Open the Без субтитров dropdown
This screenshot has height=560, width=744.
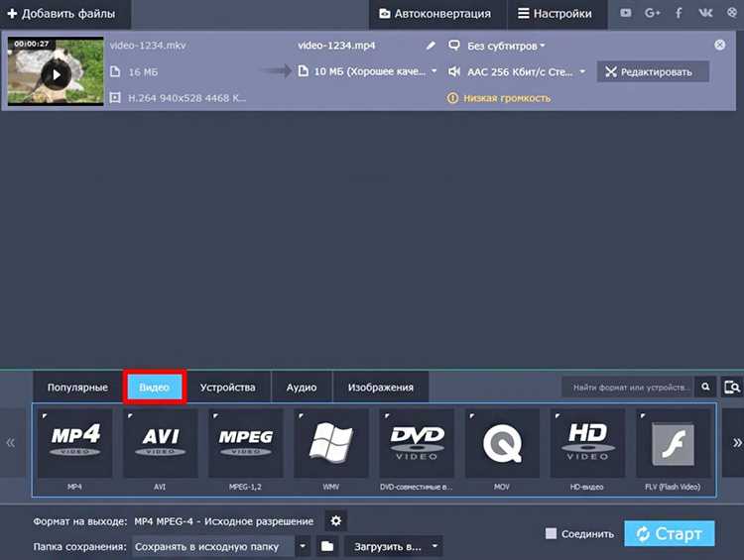[506, 46]
